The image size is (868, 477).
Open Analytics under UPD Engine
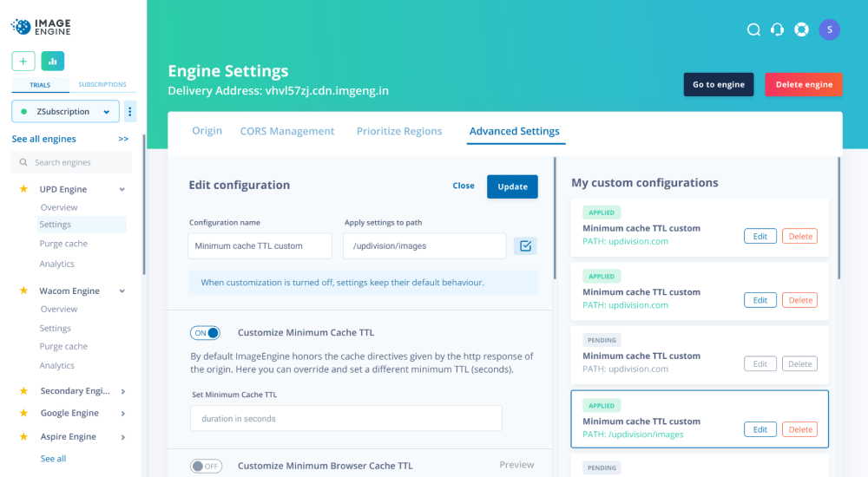(x=56, y=264)
